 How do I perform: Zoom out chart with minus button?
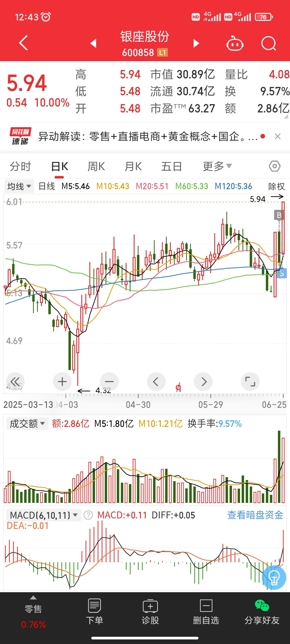click(109, 382)
